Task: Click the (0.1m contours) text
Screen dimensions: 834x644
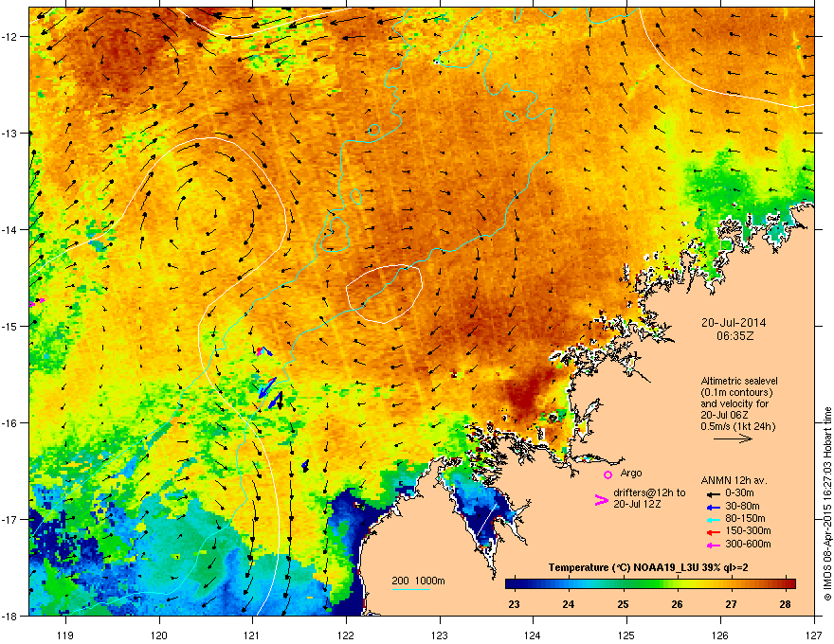Action: (x=736, y=393)
